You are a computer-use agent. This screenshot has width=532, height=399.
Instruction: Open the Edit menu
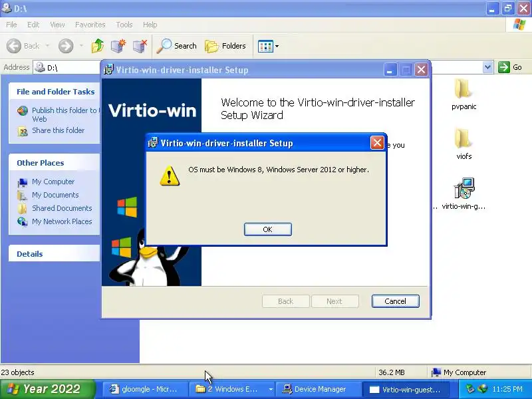33,25
